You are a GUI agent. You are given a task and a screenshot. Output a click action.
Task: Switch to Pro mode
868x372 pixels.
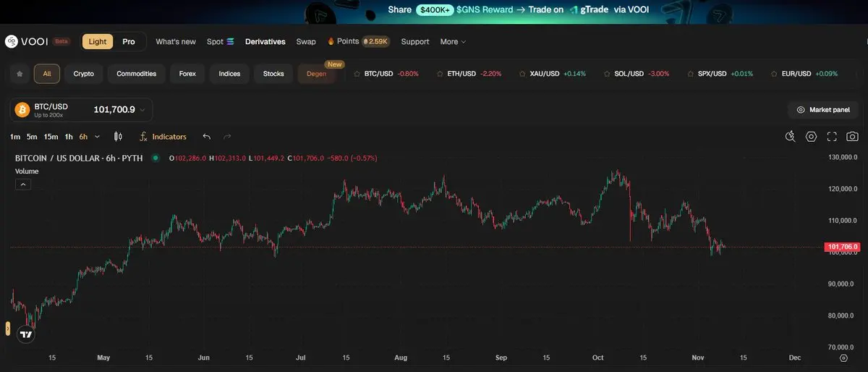(x=129, y=41)
